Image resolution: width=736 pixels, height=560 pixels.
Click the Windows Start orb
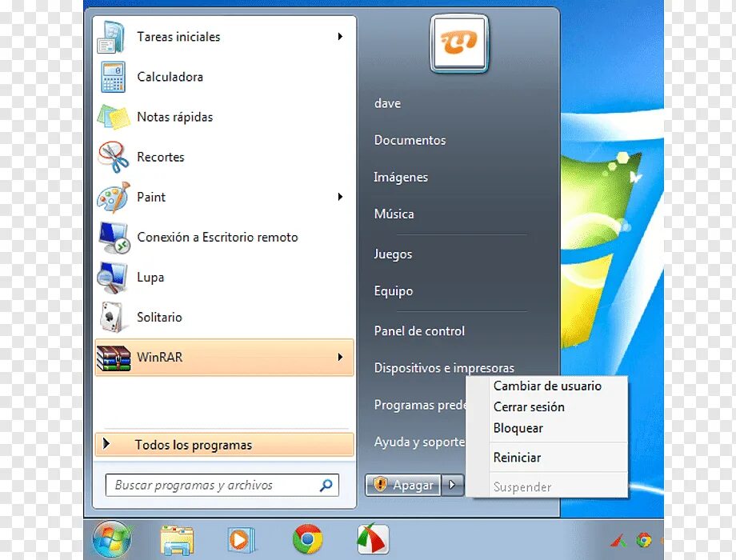click(x=111, y=539)
